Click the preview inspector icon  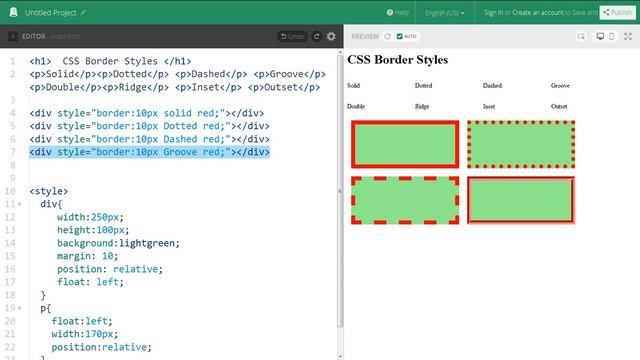581,36
